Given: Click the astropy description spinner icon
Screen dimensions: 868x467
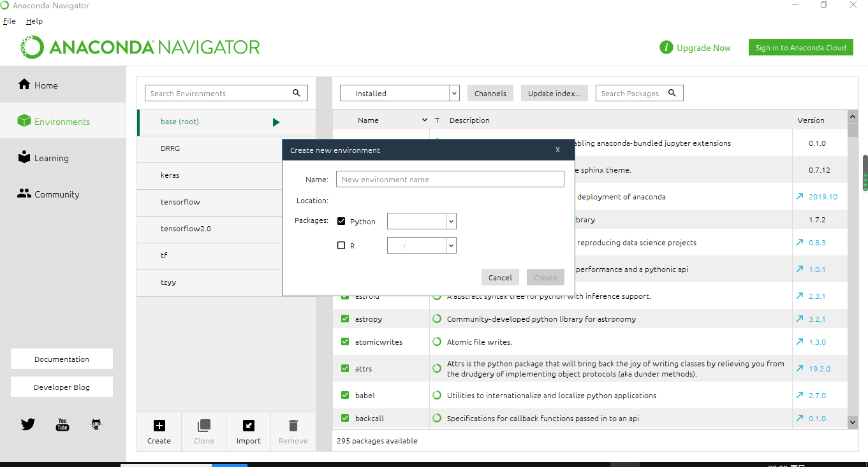Looking at the screenshot, I should coord(437,319).
